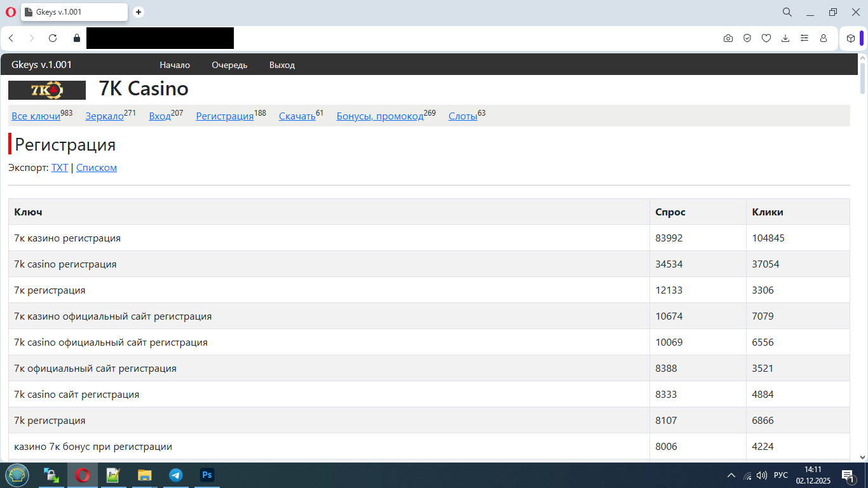Open the Бонусы, промокод category link
Viewport: 868px width, 488px height.
pos(379,116)
